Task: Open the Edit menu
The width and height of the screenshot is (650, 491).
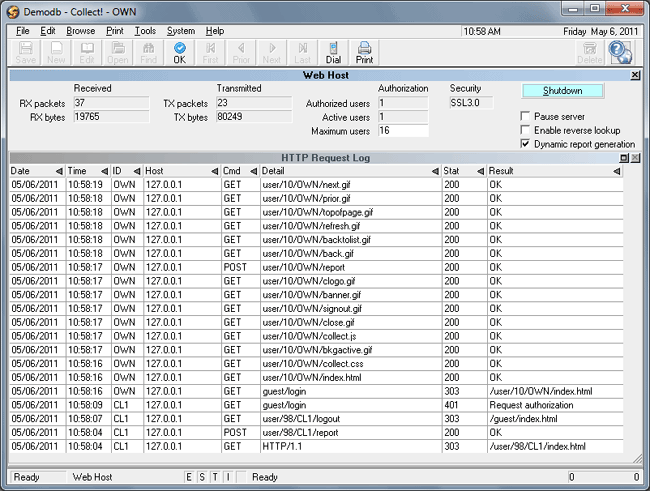Action: tap(48, 31)
